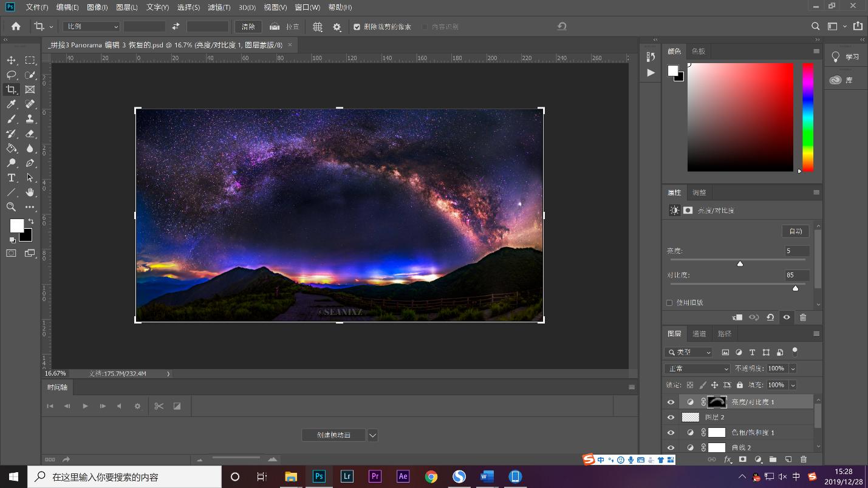Choose the Eraser tool
The image size is (868, 488).
pyautogui.click(x=30, y=134)
